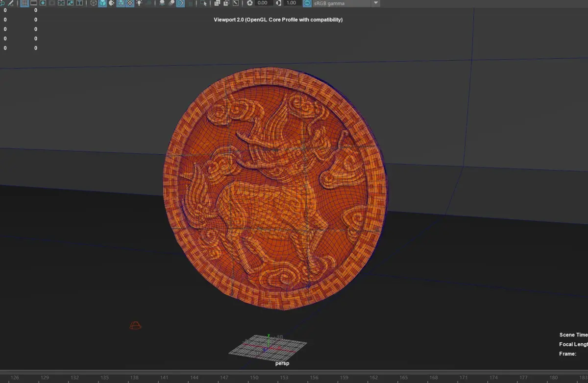Click the gamma half-circle icon
Image resolution: width=588 pixels, height=383 pixels.
click(x=278, y=3)
